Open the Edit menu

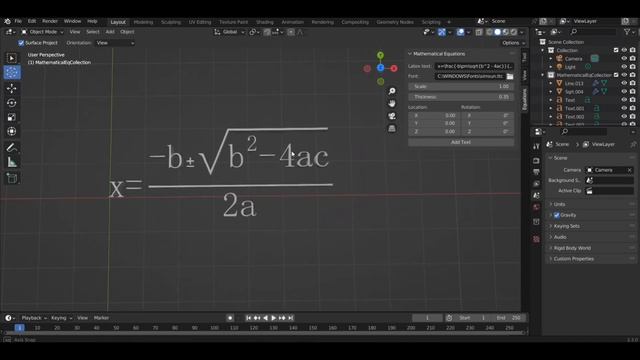(32, 21)
